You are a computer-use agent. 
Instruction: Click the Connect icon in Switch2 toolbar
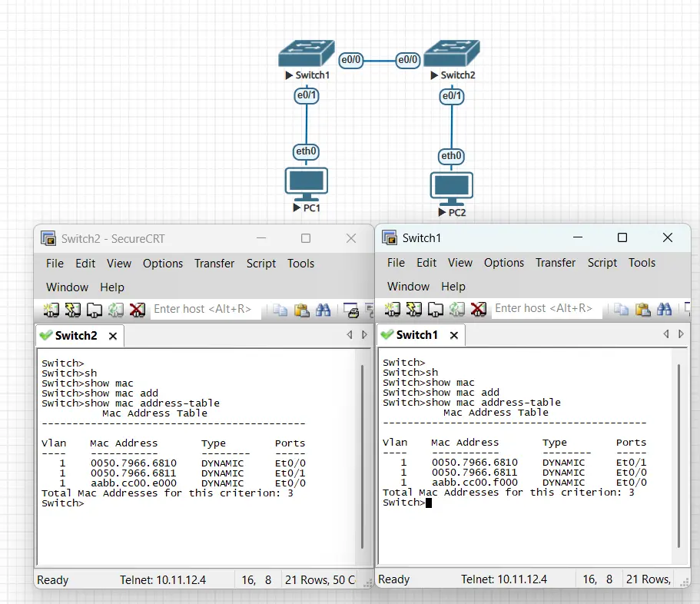coord(51,310)
